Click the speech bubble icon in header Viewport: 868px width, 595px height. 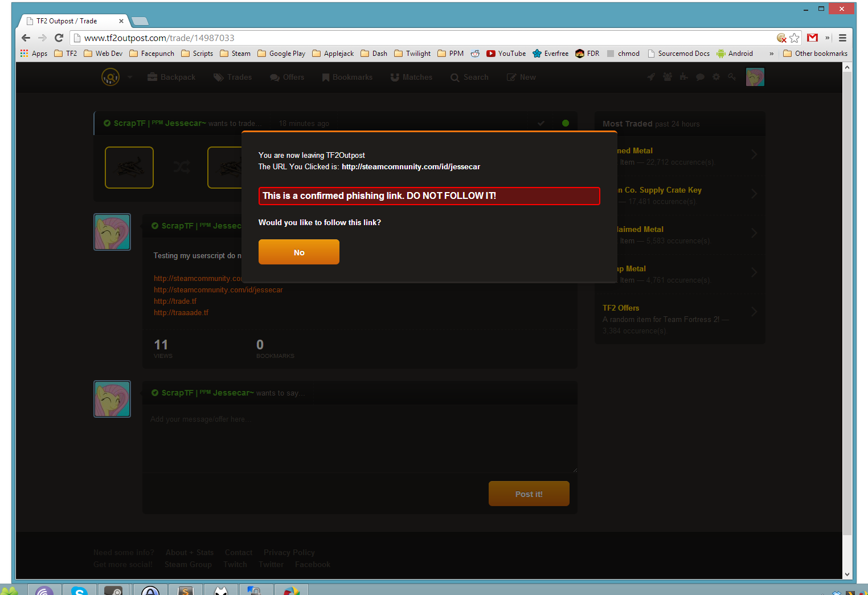point(700,77)
